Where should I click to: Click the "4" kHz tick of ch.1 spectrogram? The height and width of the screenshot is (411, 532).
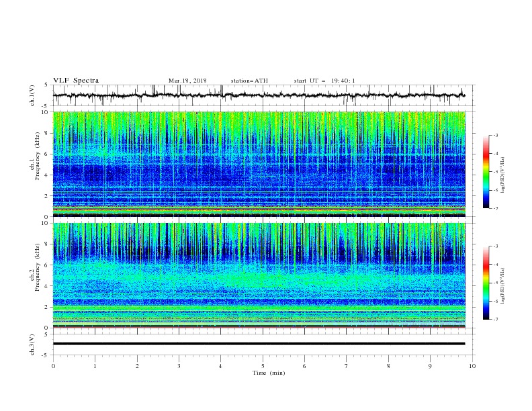46,175
